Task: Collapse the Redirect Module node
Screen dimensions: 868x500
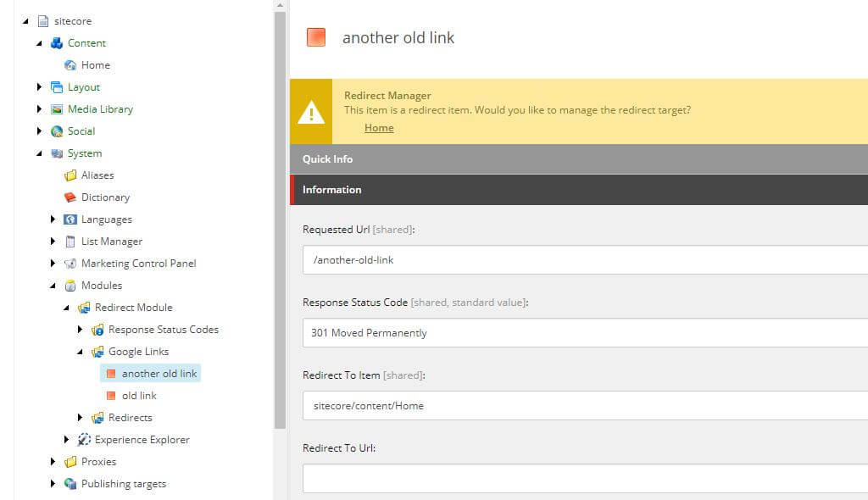Action: point(66,308)
